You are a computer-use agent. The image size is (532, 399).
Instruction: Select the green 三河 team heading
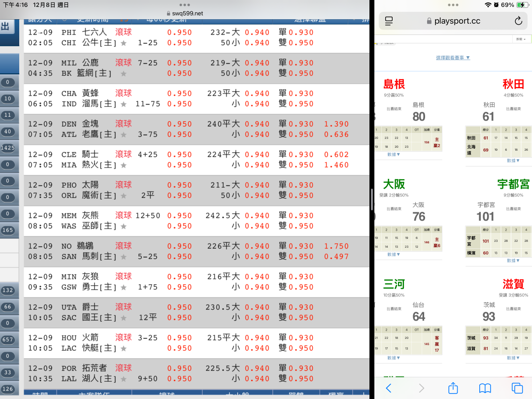(394, 284)
